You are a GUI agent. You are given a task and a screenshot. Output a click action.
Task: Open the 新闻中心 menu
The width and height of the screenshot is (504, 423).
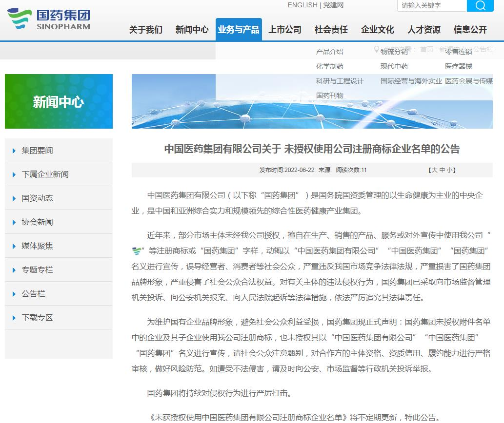(192, 30)
